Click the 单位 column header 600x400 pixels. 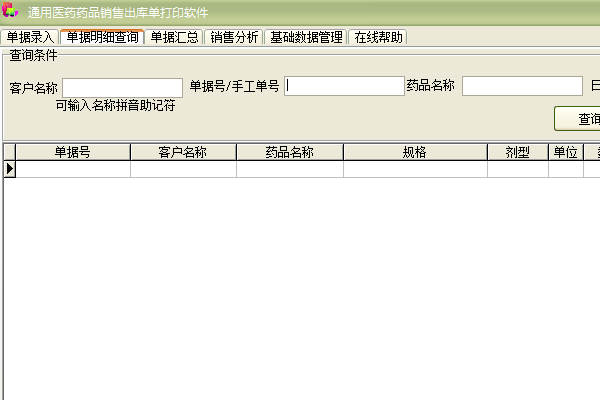click(565, 152)
